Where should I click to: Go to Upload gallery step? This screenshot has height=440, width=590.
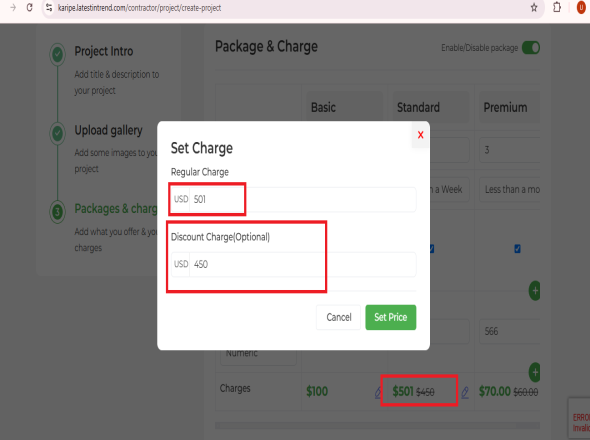108,130
